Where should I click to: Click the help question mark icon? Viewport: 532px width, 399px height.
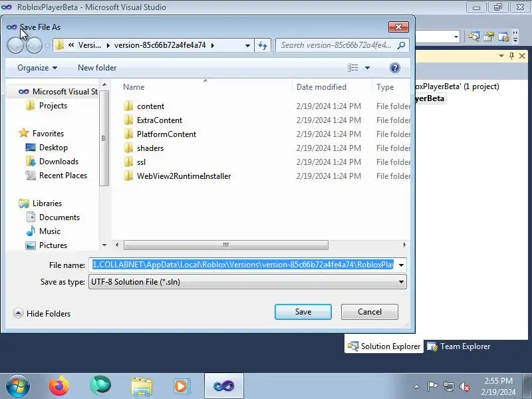[394, 68]
